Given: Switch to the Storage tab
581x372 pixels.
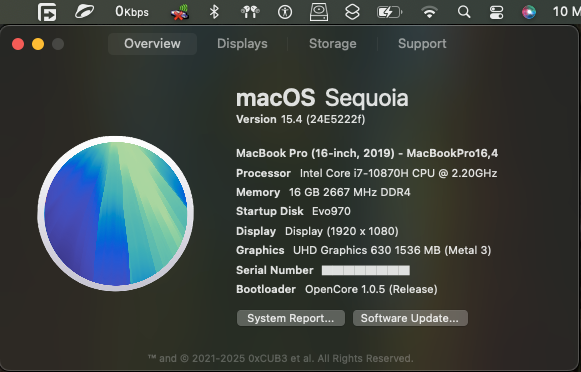Looking at the screenshot, I should [x=333, y=44].
